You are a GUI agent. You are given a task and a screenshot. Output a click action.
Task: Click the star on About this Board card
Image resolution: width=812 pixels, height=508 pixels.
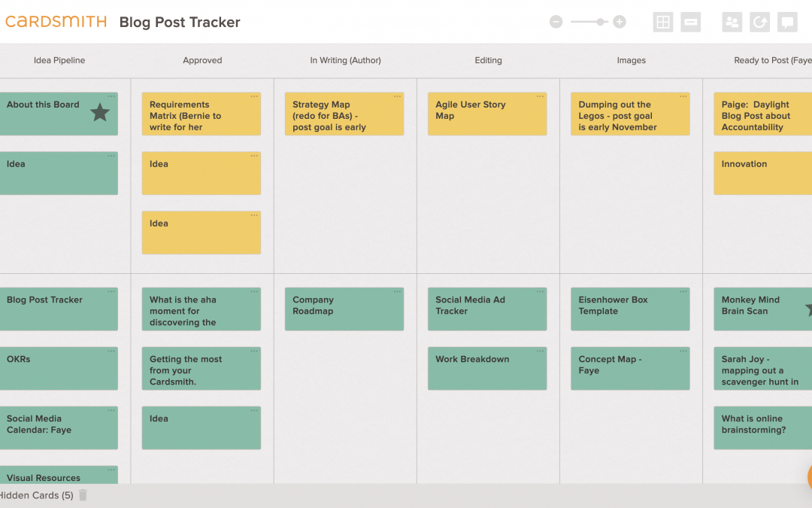coord(100,112)
